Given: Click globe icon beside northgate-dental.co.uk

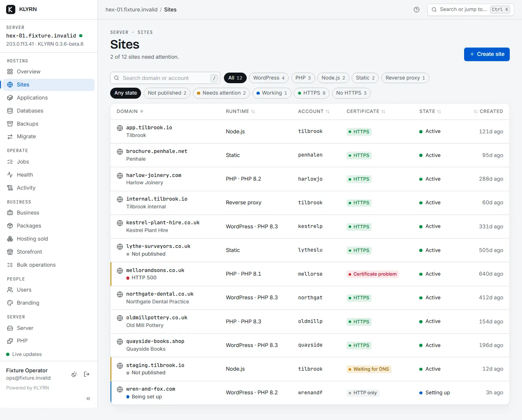Looking at the screenshot, I should pos(120,294).
